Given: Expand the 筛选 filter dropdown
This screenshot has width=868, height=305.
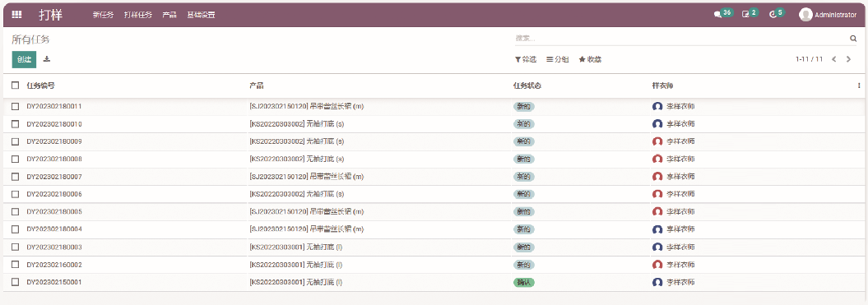Looking at the screenshot, I should [x=526, y=59].
